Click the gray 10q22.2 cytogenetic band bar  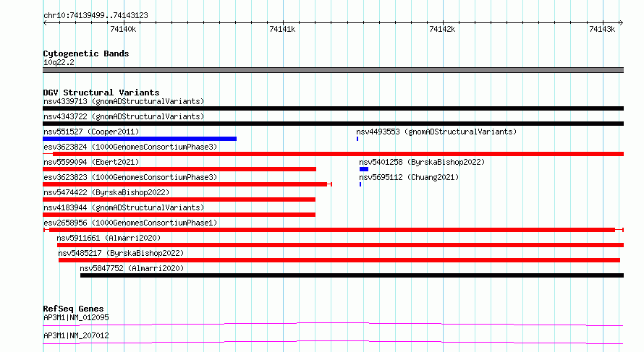tap(333, 70)
